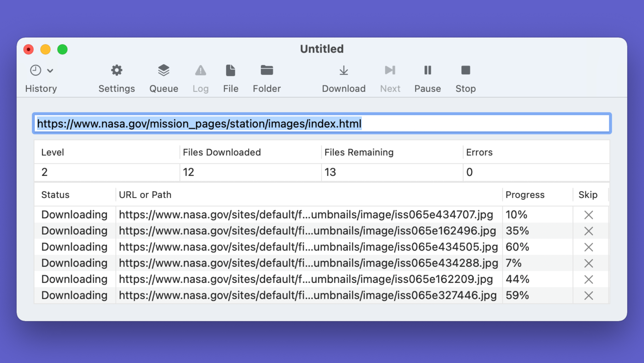Click Downloading status for iss065e327446.jpg
The height and width of the screenshot is (363, 644).
point(74,295)
